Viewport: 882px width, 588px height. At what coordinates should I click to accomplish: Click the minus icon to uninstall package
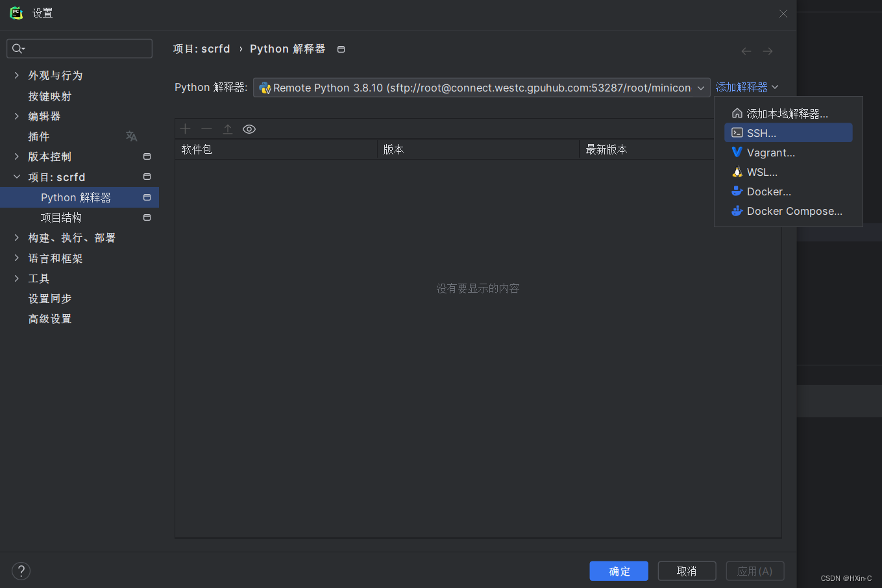(206, 129)
